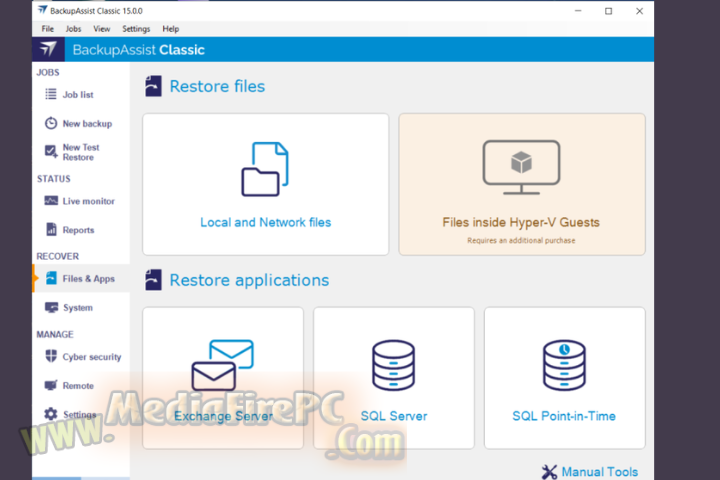The width and height of the screenshot is (720, 480).
Task: Click the Restore applications heading icon
Action: coord(153,280)
